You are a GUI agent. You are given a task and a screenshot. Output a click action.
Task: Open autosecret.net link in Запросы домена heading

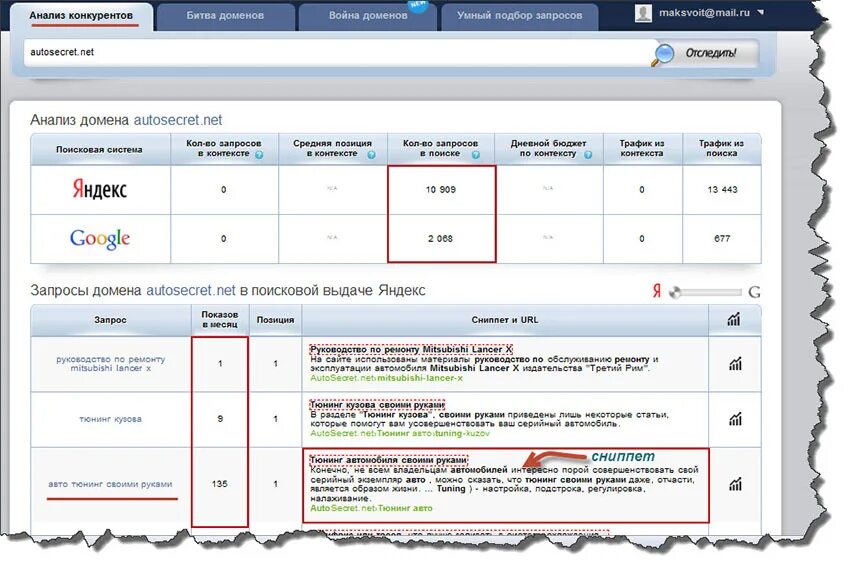[x=191, y=290]
